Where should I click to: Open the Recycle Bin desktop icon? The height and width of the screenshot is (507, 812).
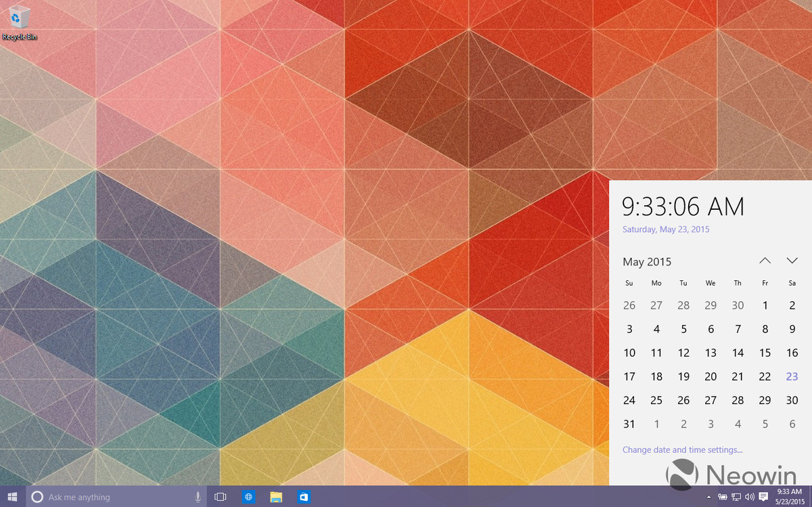point(20,22)
